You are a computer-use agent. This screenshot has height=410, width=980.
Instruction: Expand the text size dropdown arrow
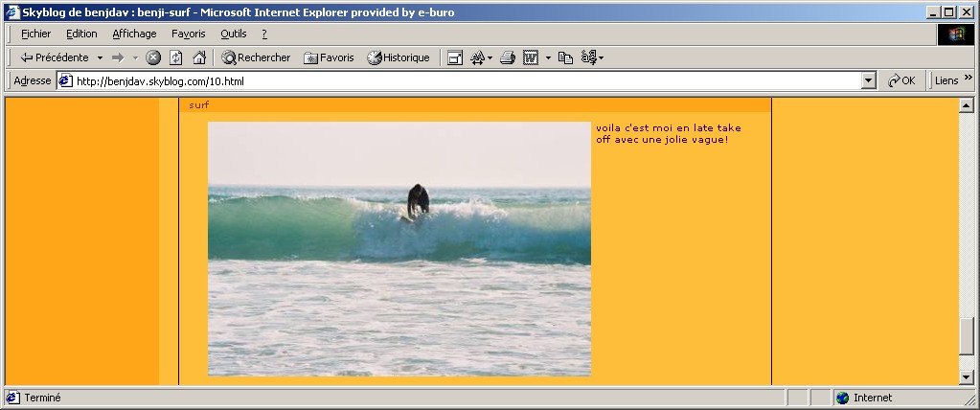click(490, 57)
